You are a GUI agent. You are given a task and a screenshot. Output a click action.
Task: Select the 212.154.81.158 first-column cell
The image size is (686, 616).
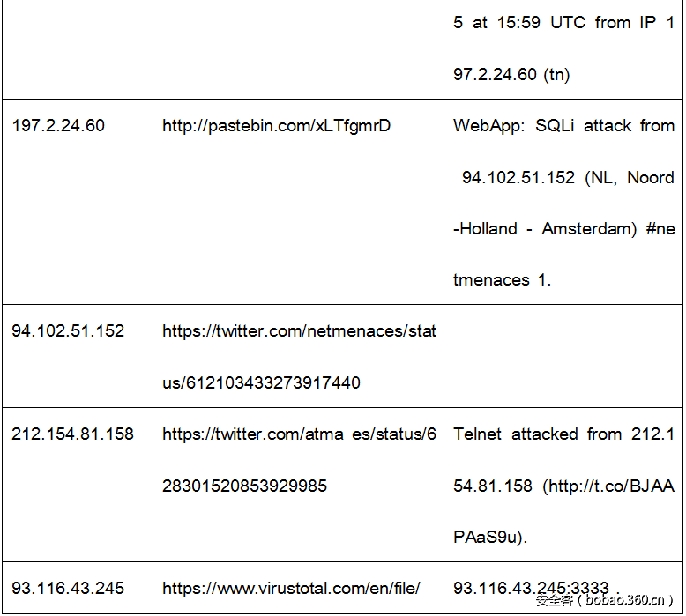[72, 434]
